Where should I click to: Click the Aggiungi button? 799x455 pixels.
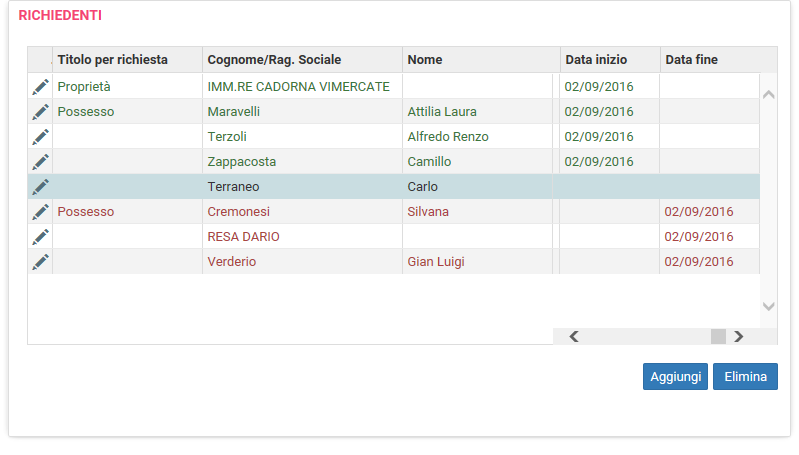[x=675, y=377]
